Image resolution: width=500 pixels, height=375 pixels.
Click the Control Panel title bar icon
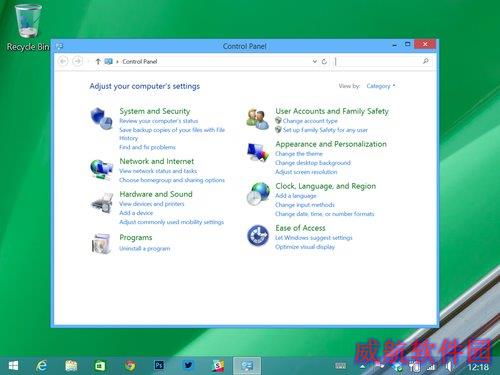coord(59,46)
